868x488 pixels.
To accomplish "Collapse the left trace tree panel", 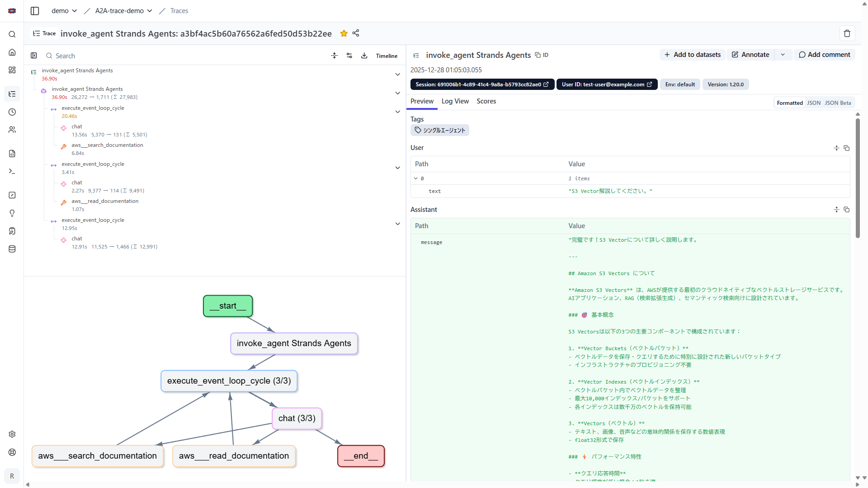I will [x=34, y=56].
